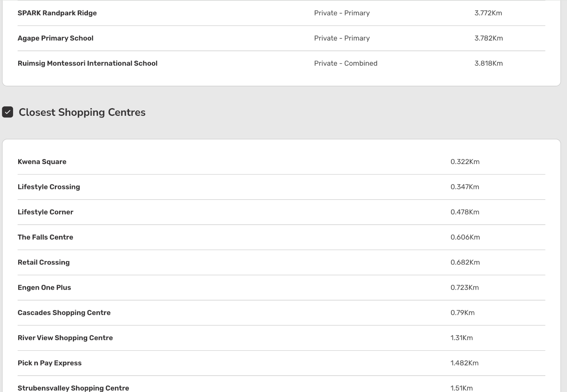This screenshot has width=567, height=392.
Task: Open the Lifestyle Crossing entry
Action: pyautogui.click(x=49, y=187)
